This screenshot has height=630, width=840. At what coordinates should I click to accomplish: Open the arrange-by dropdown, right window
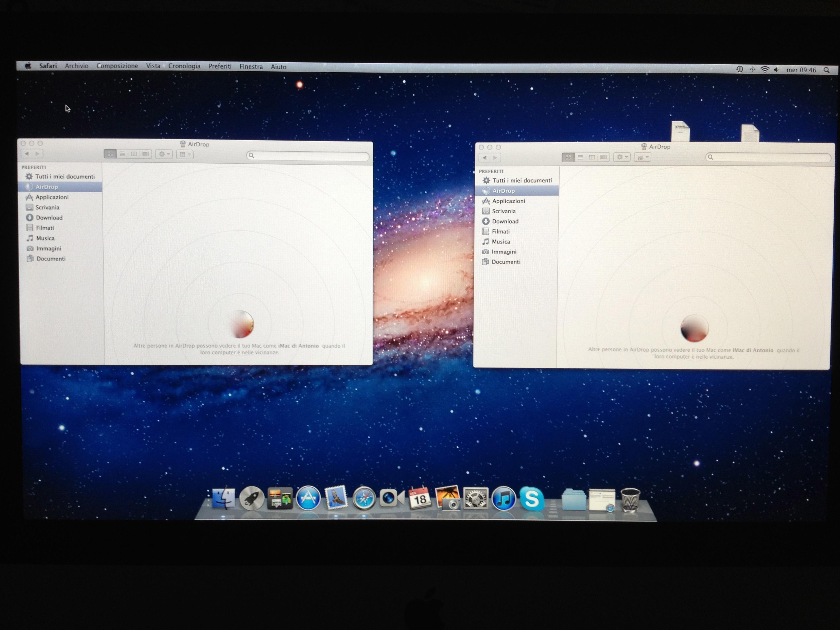click(x=643, y=157)
